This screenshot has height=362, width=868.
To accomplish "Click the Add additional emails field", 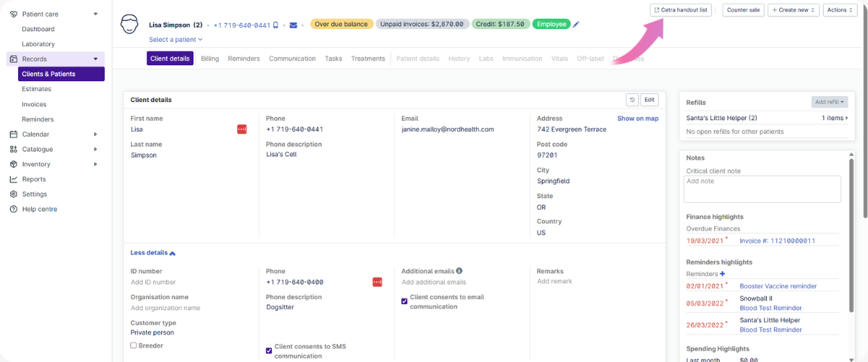I will [x=434, y=282].
